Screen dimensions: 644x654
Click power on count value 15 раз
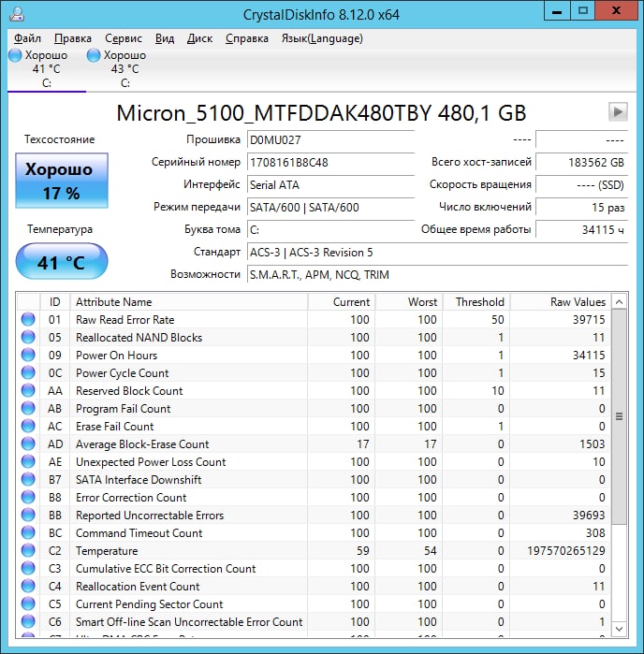582,208
